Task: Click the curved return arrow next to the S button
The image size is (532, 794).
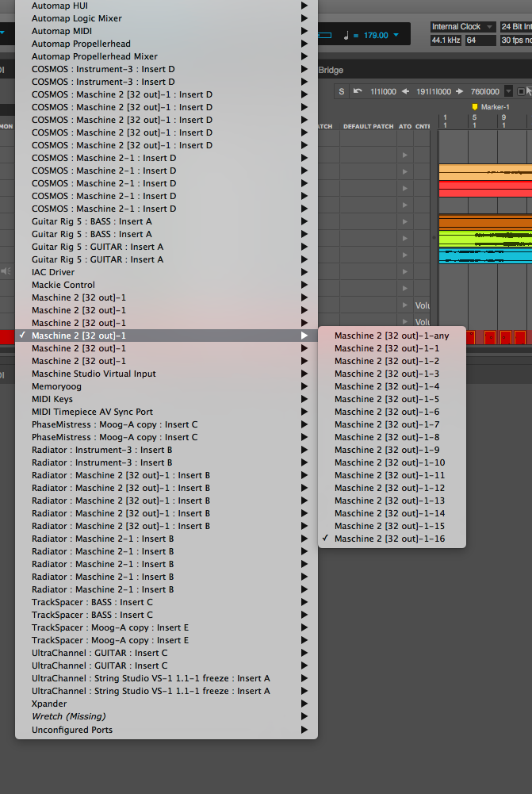Action: 358,92
